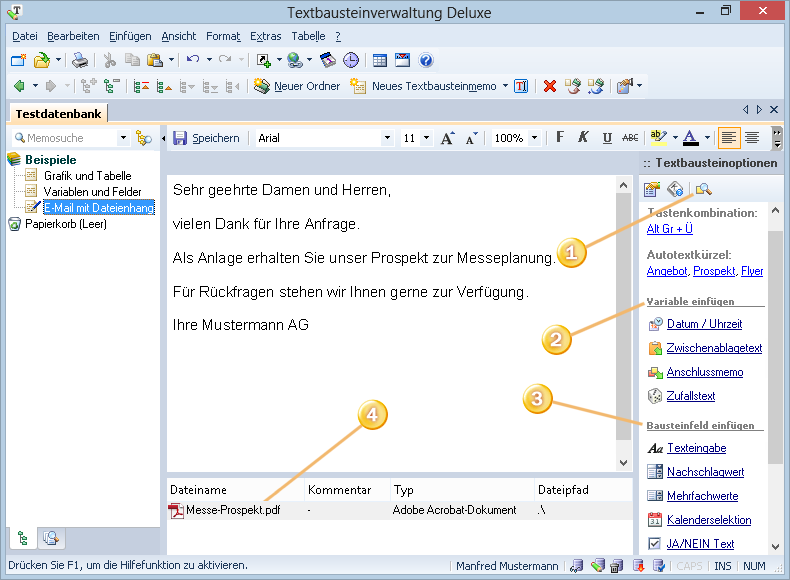Toggle italic formatting with K button
Viewport: 790px width, 580px height.
[583, 138]
